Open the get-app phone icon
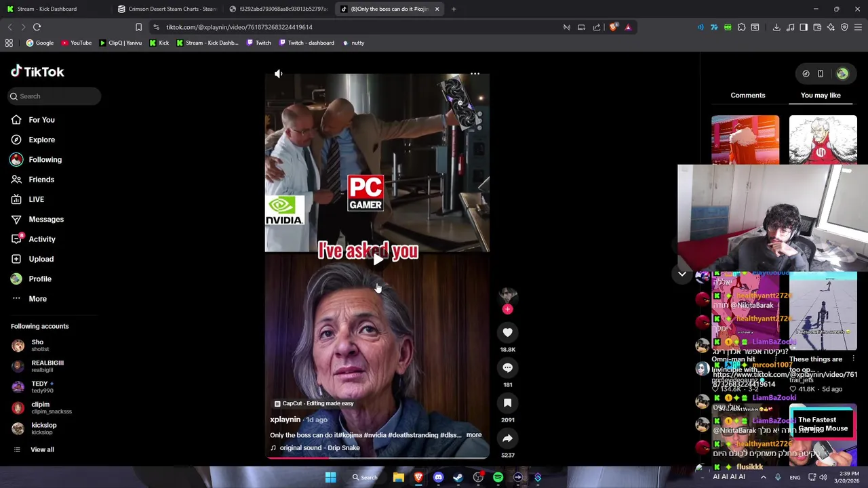This screenshot has height=488, width=868. [x=820, y=74]
